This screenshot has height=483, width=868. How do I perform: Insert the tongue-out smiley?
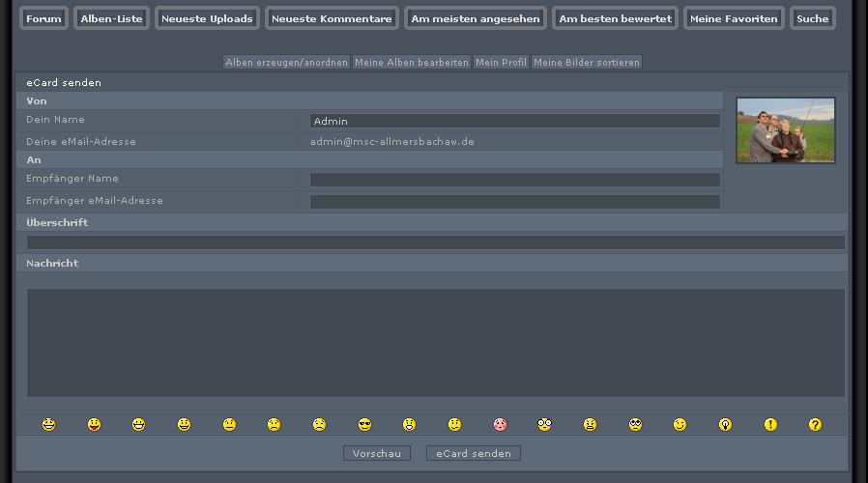[94, 424]
